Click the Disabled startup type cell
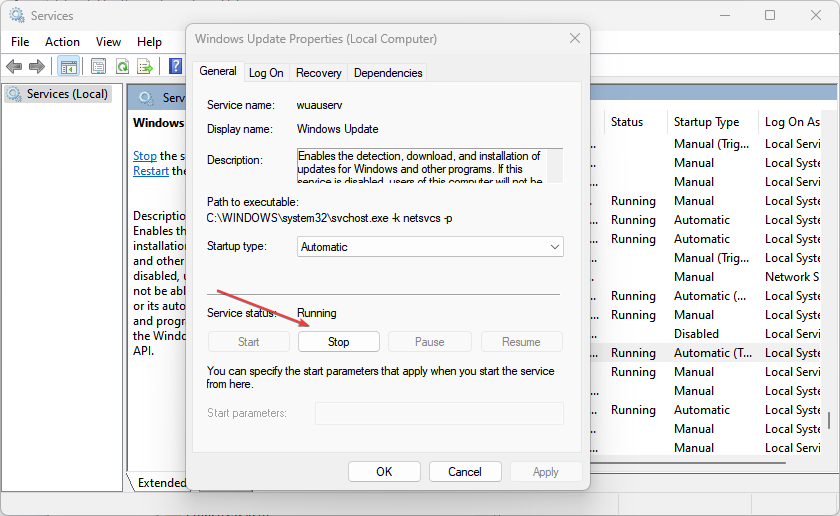The image size is (840, 516). tap(696, 334)
